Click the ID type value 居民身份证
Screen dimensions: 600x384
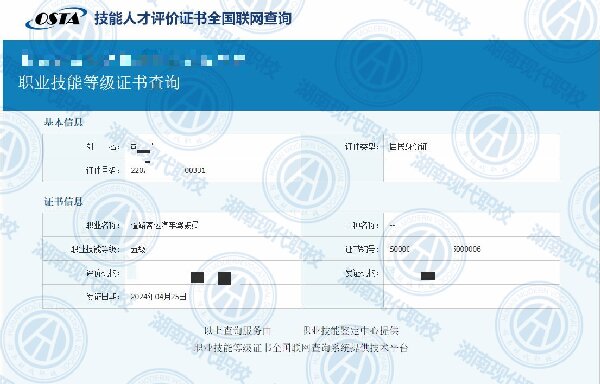[408, 146]
